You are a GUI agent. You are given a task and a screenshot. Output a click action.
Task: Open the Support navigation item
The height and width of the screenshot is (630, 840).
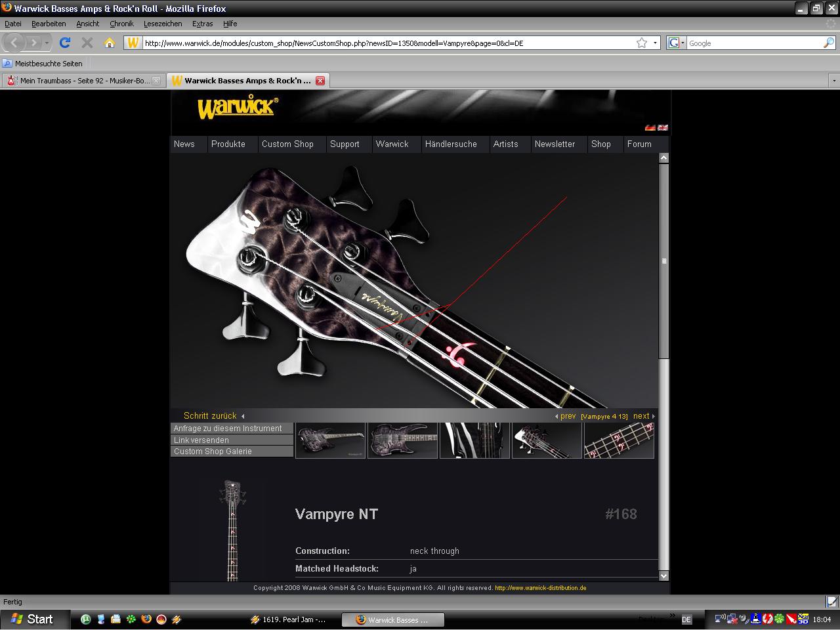pos(345,144)
